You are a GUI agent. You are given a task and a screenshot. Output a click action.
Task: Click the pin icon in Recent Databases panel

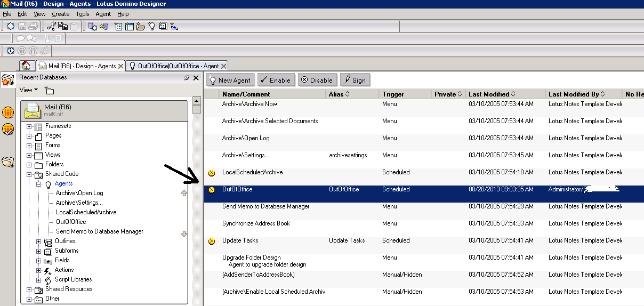pyautogui.click(x=186, y=78)
